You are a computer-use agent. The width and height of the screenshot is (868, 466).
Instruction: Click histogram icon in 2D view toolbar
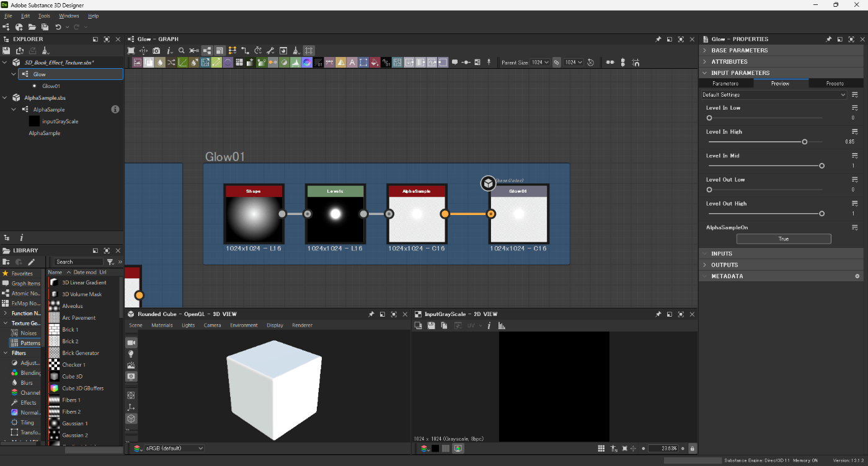tap(502, 325)
